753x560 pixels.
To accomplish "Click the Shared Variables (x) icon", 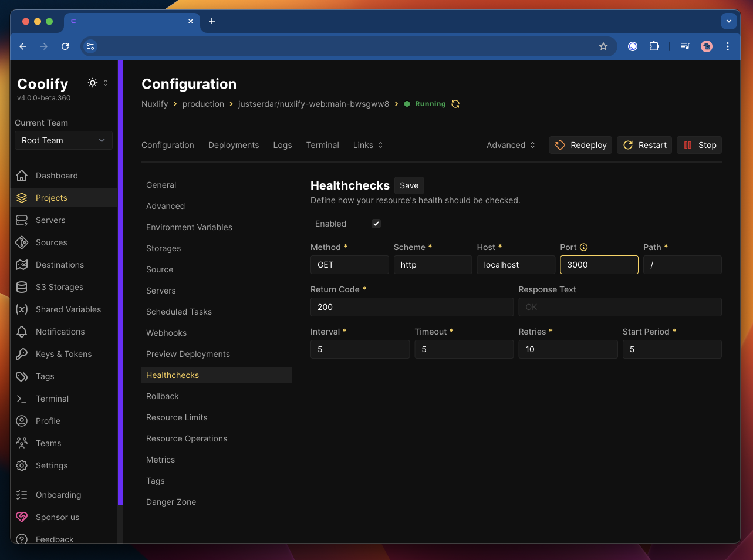I will 22,309.
